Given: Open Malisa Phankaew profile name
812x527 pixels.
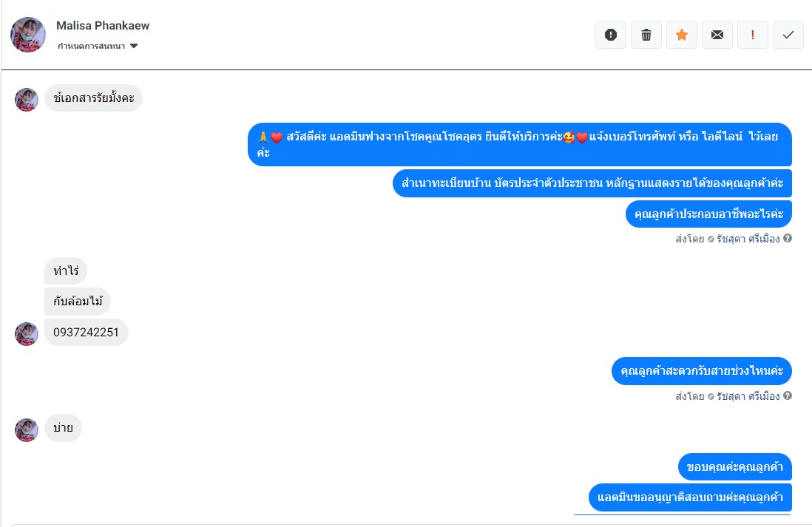Looking at the screenshot, I should click(x=103, y=25).
